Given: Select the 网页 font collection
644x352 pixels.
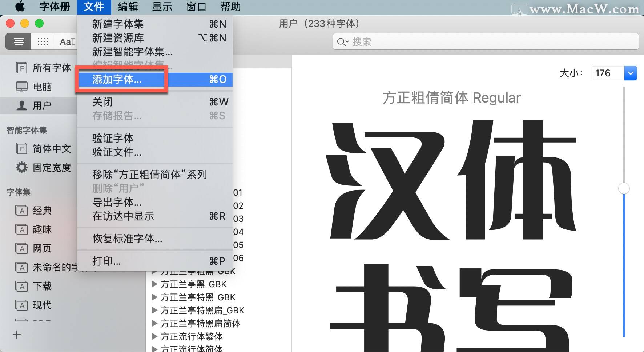Looking at the screenshot, I should click(34, 248).
